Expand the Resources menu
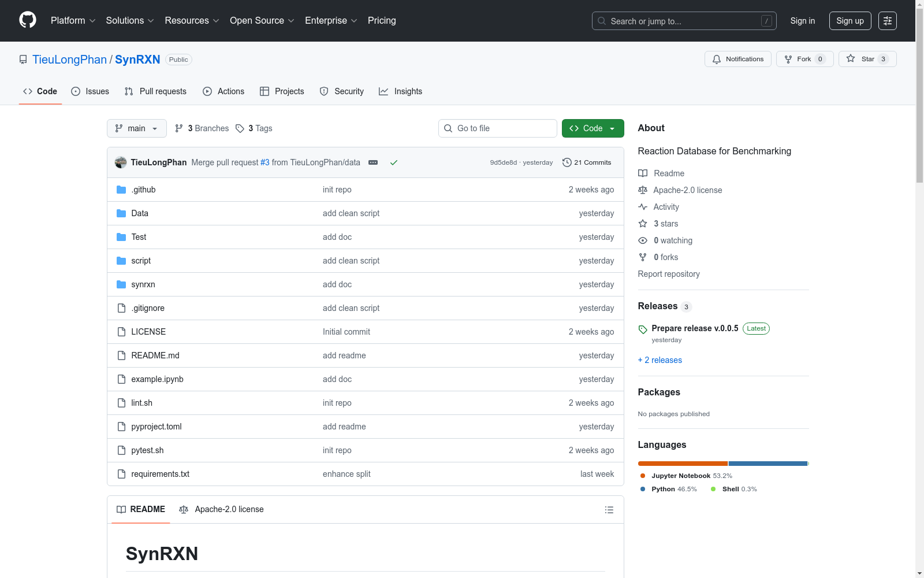The image size is (924, 578). click(x=192, y=21)
